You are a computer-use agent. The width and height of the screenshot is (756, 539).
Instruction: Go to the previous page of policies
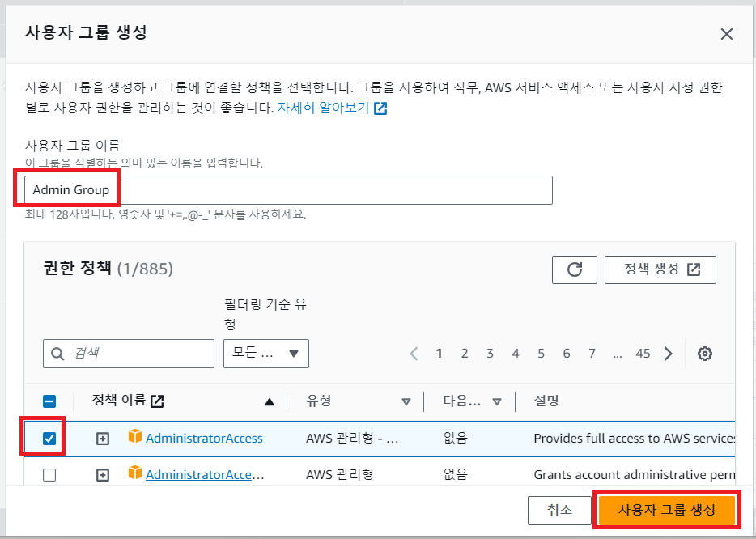tap(414, 354)
